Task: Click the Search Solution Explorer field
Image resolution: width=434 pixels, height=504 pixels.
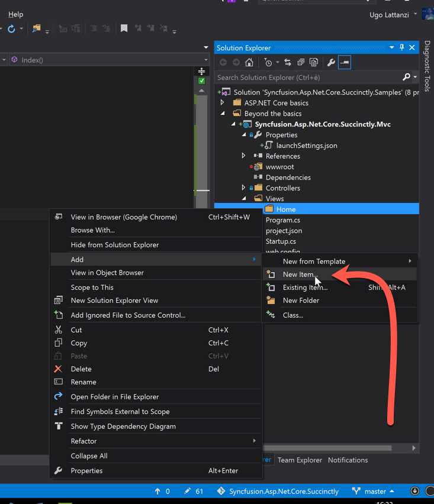Action: pyautogui.click(x=308, y=77)
